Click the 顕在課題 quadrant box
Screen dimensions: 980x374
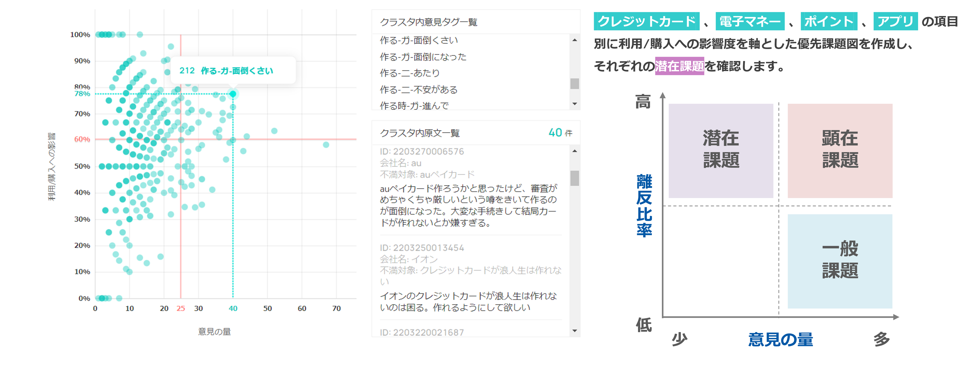pyautogui.click(x=840, y=151)
